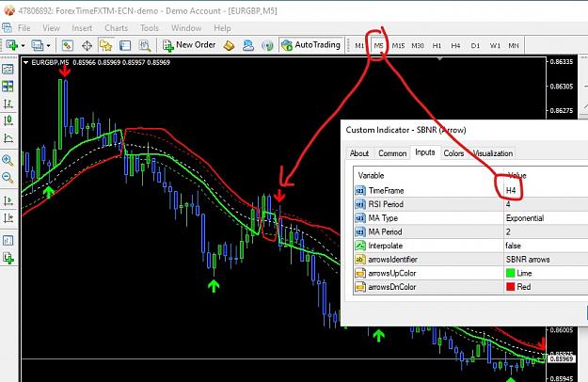This screenshot has height=382, width=588.
Task: Select the line chart sidebar icon
Action: coord(8,138)
